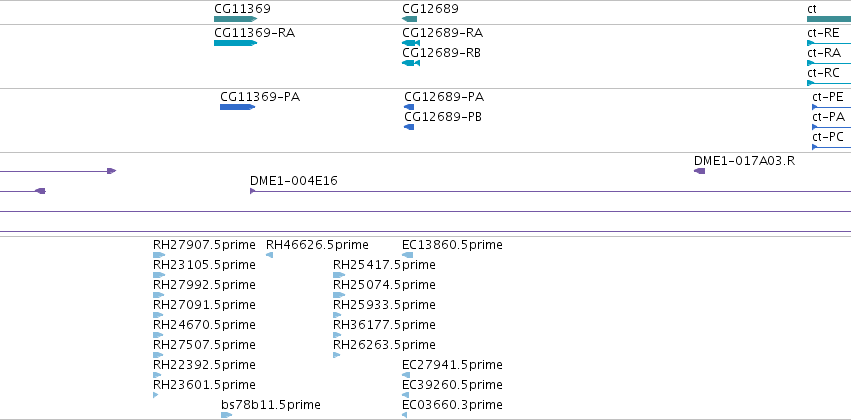Screen dimensions: 851x420
Task: Click the RH25417.5prime label
Action: pyautogui.click(x=384, y=265)
